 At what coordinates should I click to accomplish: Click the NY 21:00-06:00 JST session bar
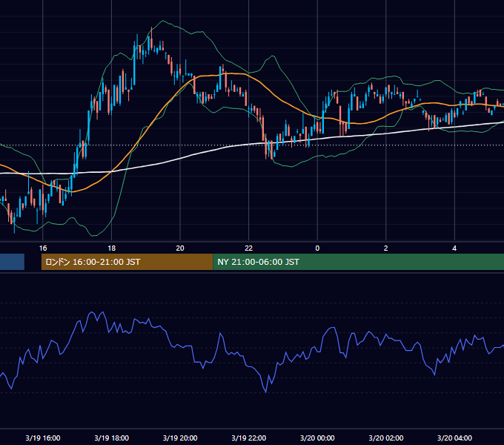click(359, 262)
